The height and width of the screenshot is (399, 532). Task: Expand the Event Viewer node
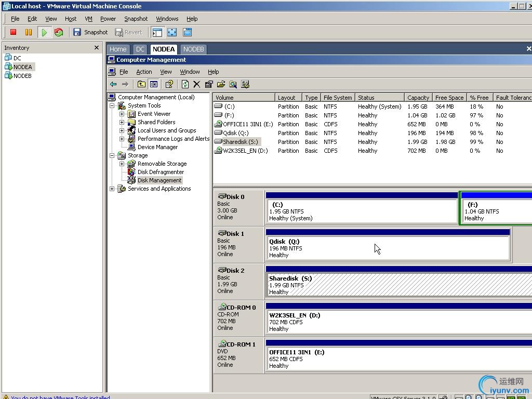pos(122,114)
